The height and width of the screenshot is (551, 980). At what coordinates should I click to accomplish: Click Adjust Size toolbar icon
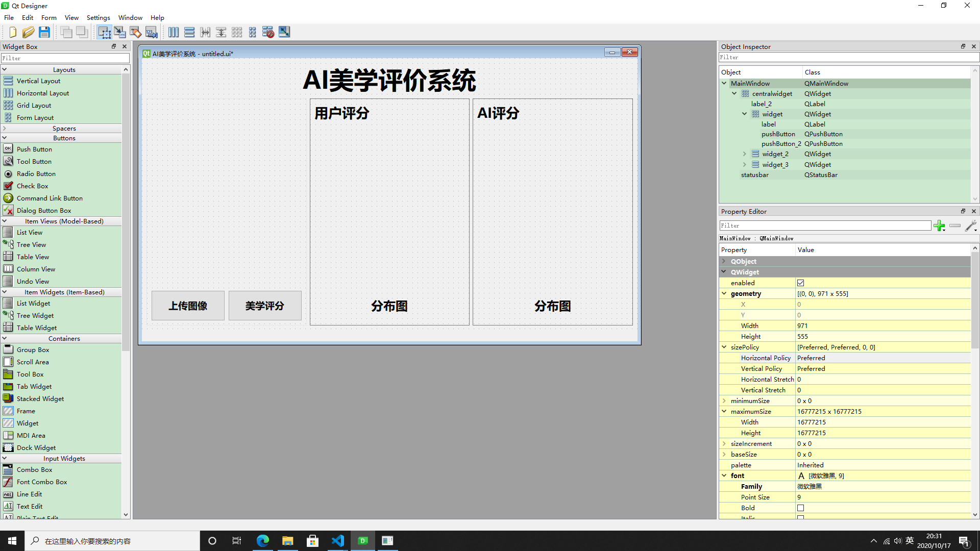coord(284,32)
